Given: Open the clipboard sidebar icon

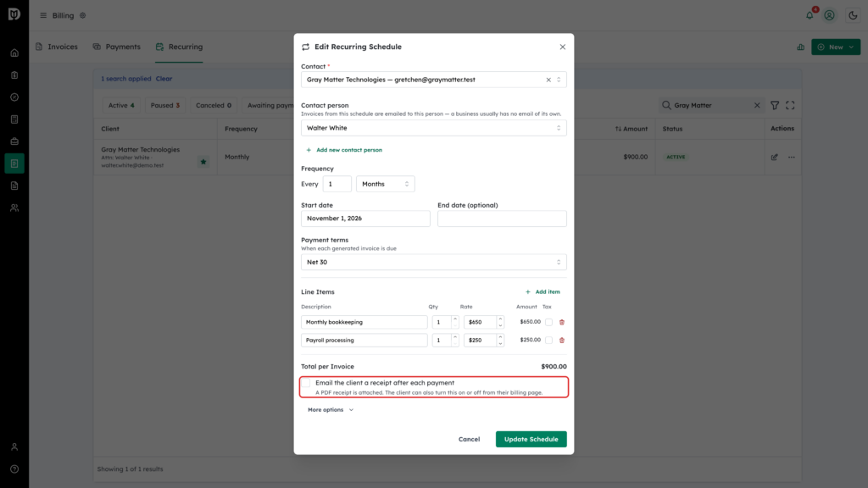Looking at the screenshot, I should click(14, 75).
